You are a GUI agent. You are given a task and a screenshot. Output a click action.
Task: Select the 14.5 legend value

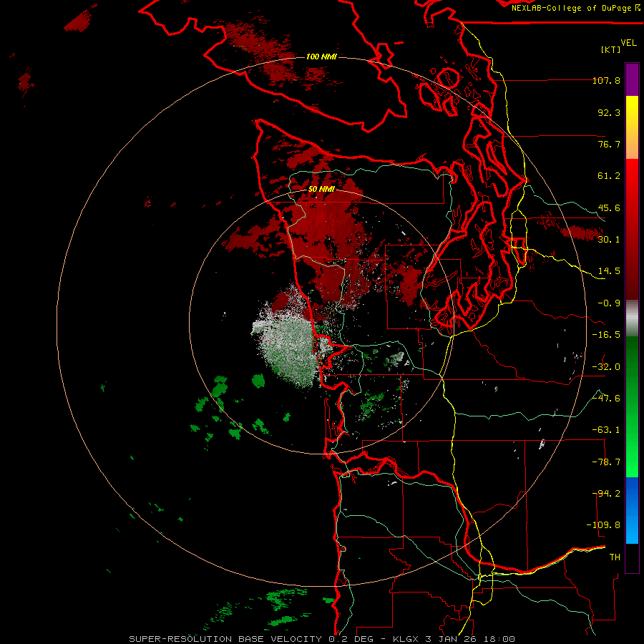609,271
